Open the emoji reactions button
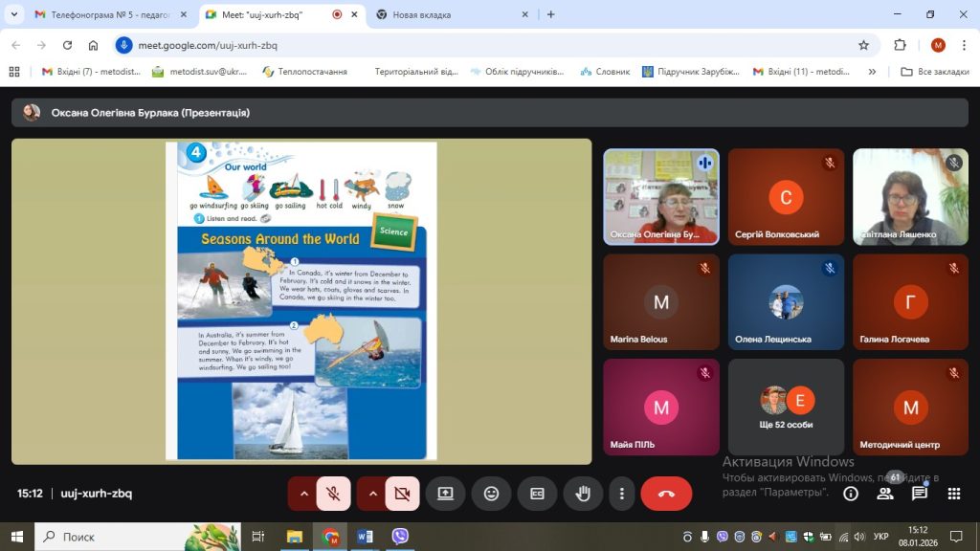The width and height of the screenshot is (980, 551). click(491, 494)
